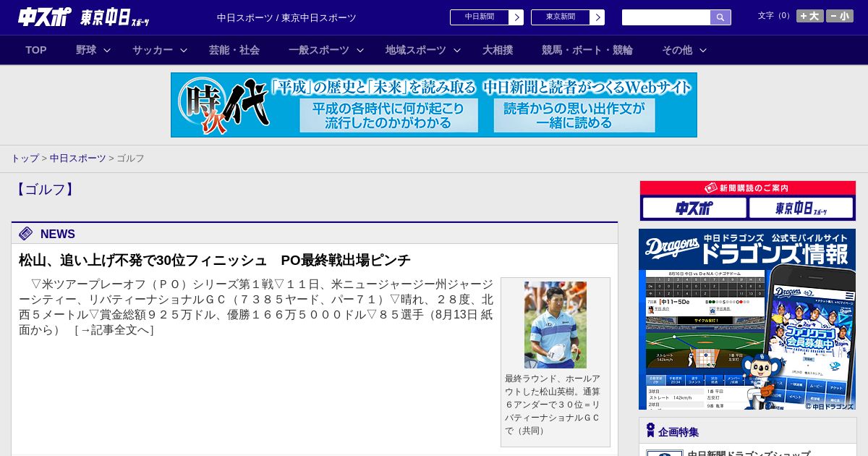Image resolution: width=868 pixels, height=456 pixels.
Task: Focus the site search input field
Action: point(666,17)
